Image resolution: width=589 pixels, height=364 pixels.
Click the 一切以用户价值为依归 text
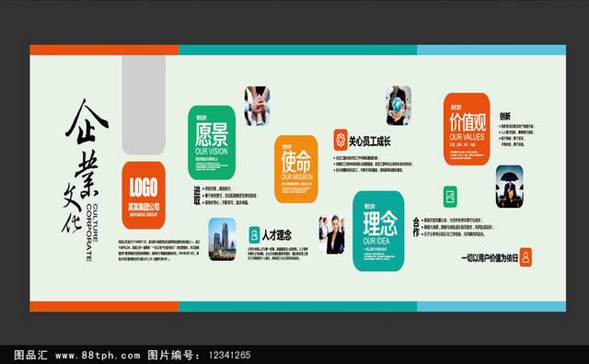490,257
